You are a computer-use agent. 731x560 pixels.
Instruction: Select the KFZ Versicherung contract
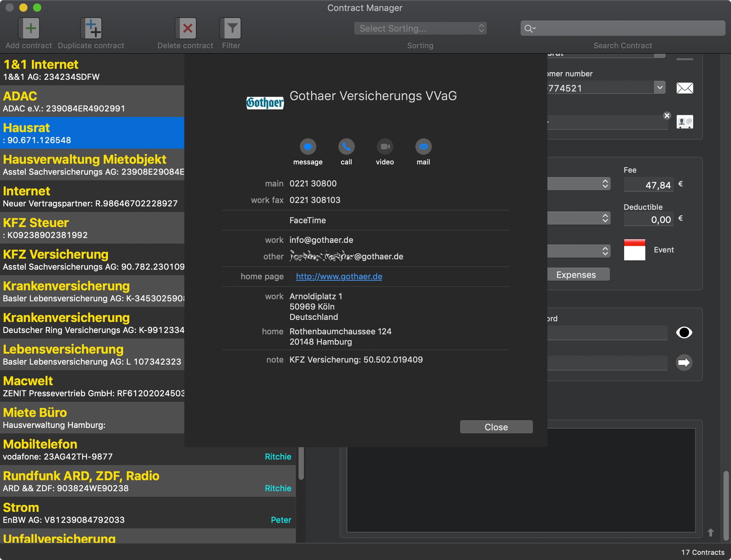(92, 260)
